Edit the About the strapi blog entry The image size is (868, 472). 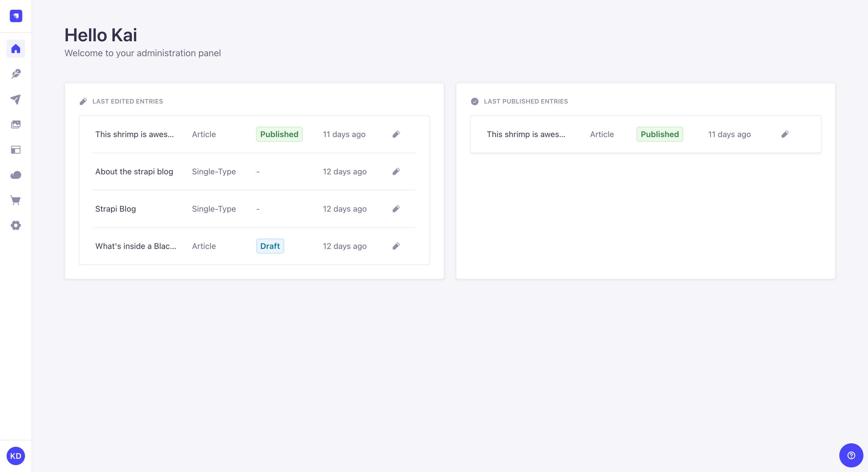[396, 172]
